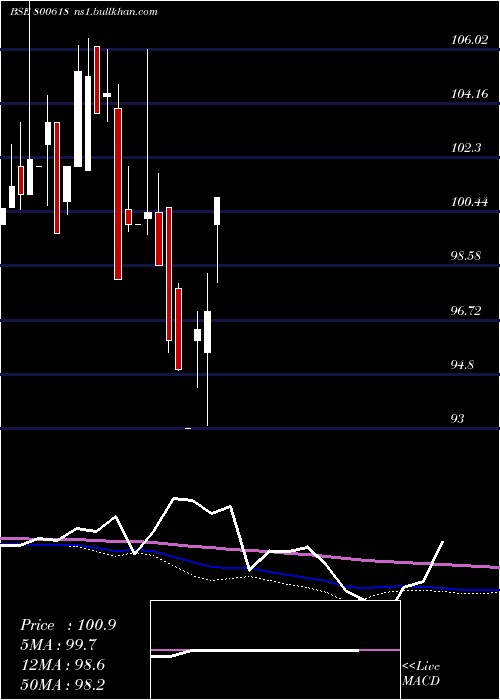The image size is (500, 700).
Task: Click the 98.58 price axis label
Action: [x=466, y=256]
